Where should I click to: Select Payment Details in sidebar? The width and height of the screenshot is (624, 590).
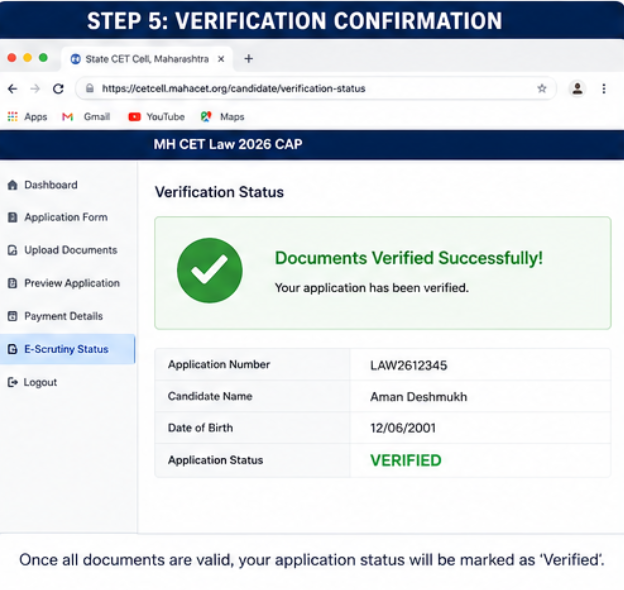click(64, 316)
